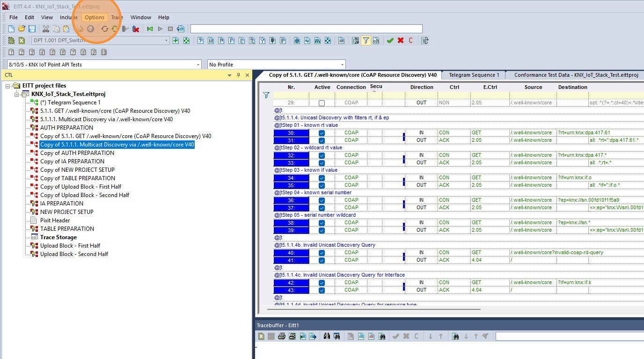
Task: Click the printer icon in Tracebuffer toolbar
Action: click(282, 336)
